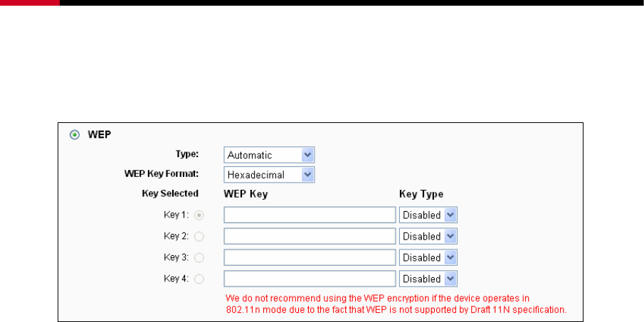
Task: Click the Key Selected column label
Action: point(170,193)
